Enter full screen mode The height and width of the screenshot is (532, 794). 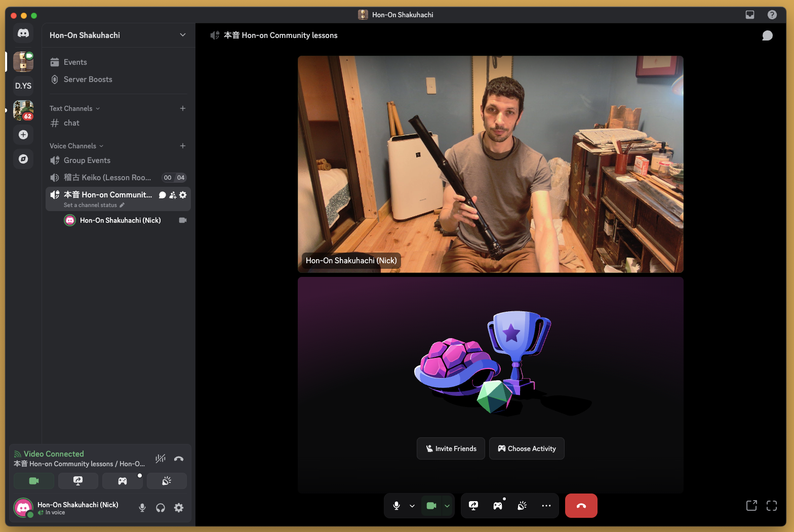click(x=771, y=506)
